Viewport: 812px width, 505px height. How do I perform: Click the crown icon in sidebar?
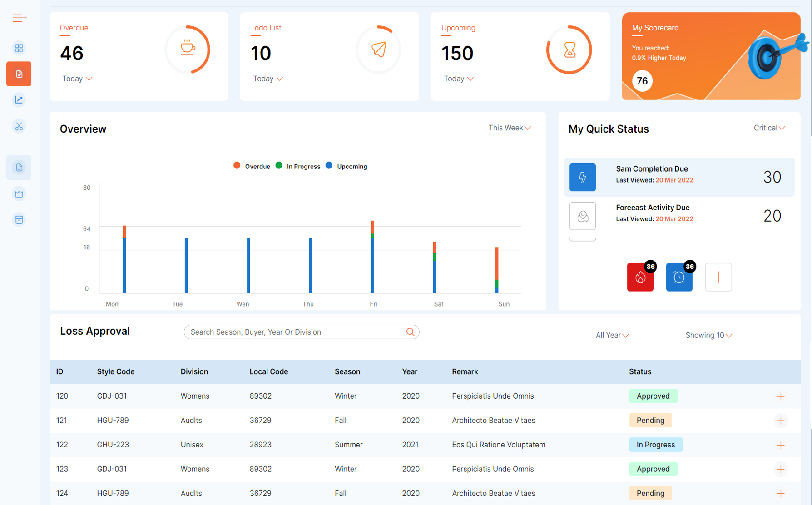pyautogui.click(x=19, y=194)
